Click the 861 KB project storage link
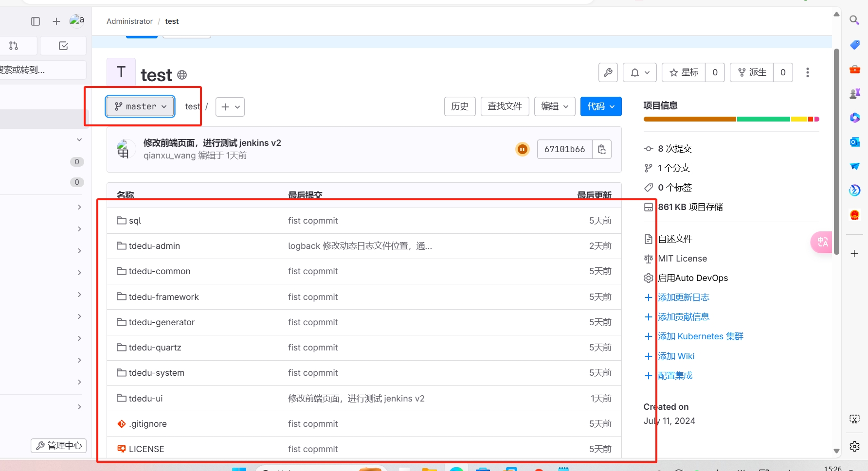The image size is (868, 471). click(690, 207)
